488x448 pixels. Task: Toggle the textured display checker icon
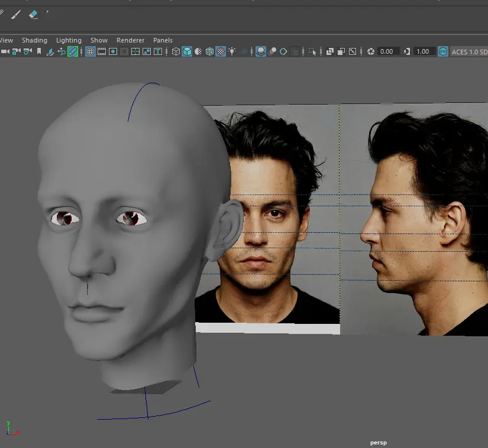pos(221,52)
